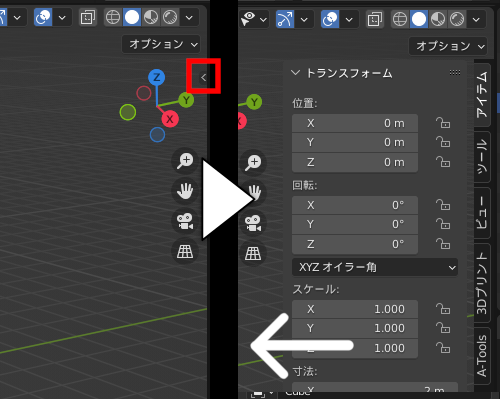
Task: Open shading options dropdown in left viewport header
Action: tap(189, 17)
